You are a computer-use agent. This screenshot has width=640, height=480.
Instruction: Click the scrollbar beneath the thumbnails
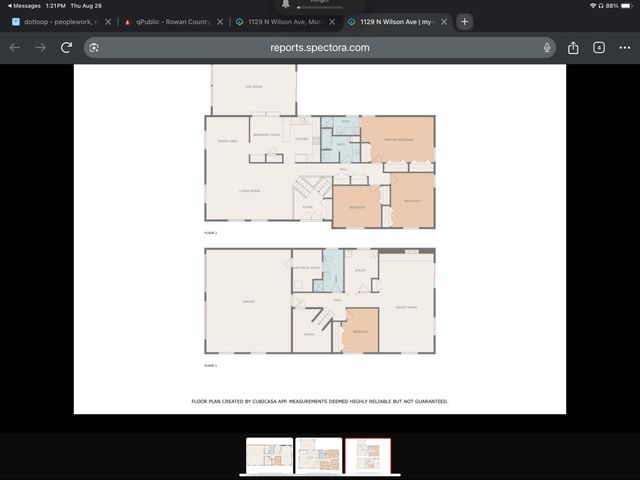coord(319,474)
